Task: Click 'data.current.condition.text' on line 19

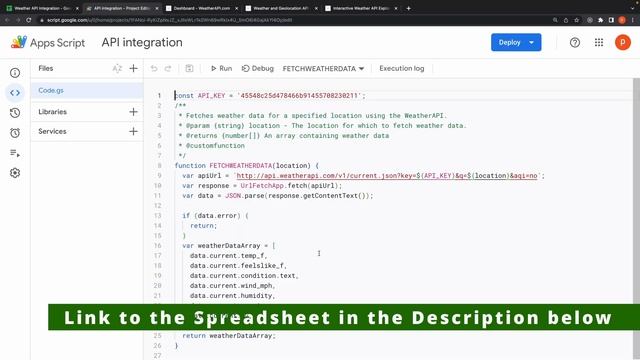Action: pos(244,276)
